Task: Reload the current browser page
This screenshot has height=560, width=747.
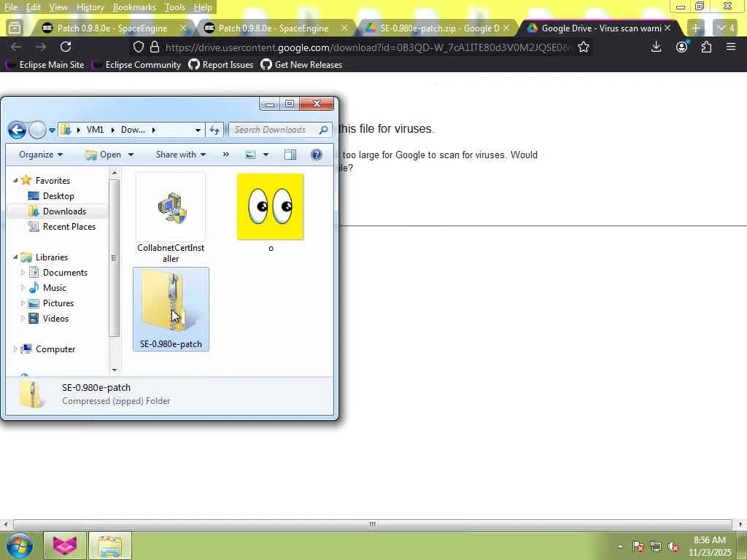Action: click(x=66, y=47)
